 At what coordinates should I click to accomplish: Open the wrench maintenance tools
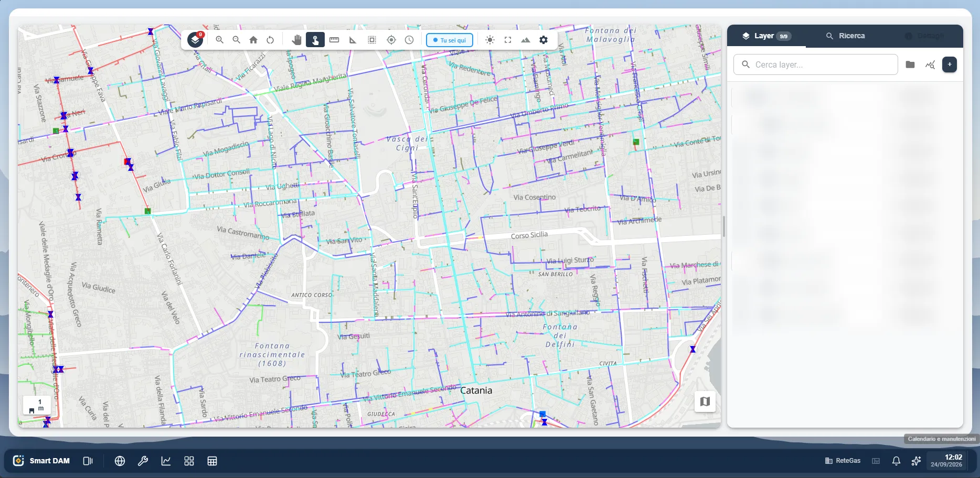143,461
